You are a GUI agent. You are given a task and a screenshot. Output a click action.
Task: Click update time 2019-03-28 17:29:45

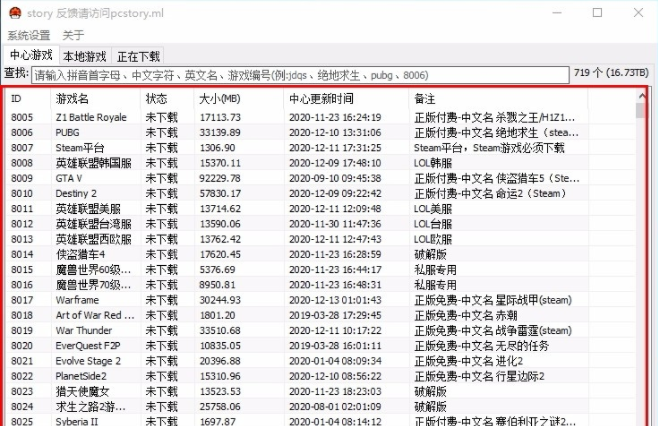click(335, 315)
